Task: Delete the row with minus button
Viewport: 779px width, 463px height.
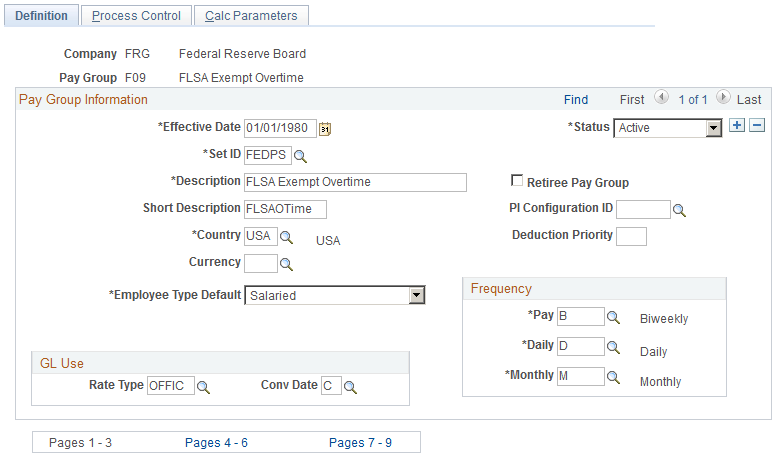Action: (x=757, y=125)
